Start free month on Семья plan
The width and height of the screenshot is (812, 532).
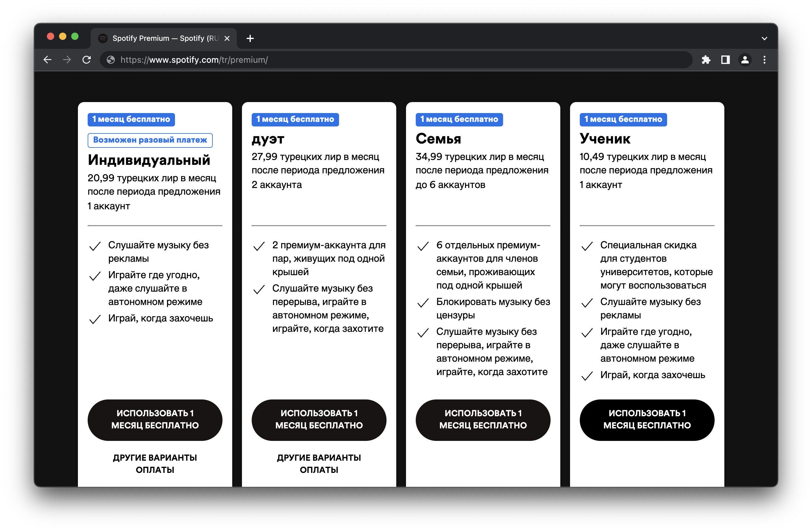click(483, 420)
